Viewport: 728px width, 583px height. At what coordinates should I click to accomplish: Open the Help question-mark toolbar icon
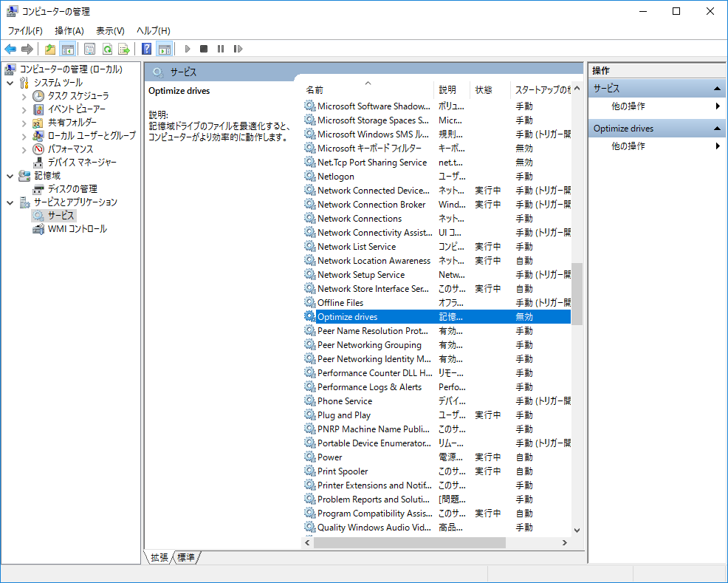tap(147, 49)
